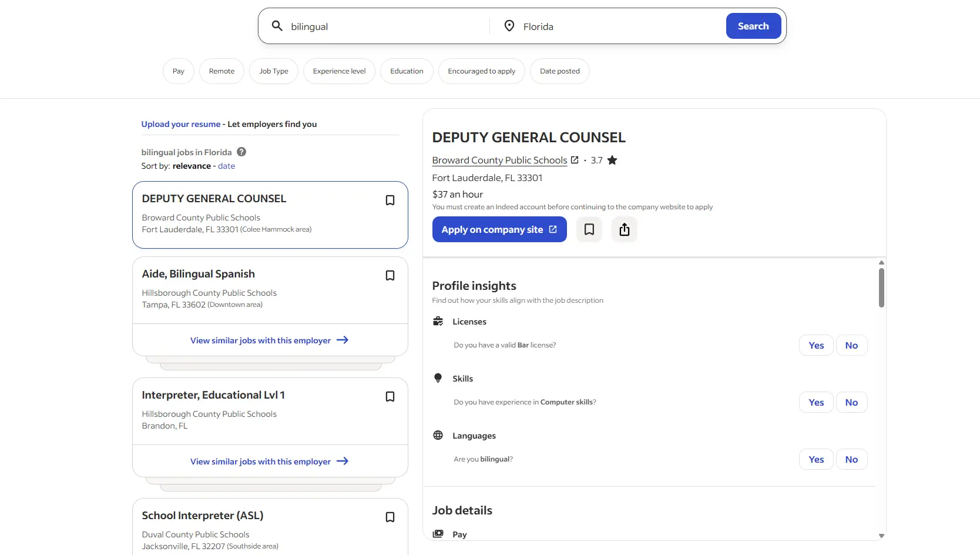This screenshot has height=555, width=980.
Task: Bookmark the Aide, Bilingual Spanish job
Action: point(390,276)
